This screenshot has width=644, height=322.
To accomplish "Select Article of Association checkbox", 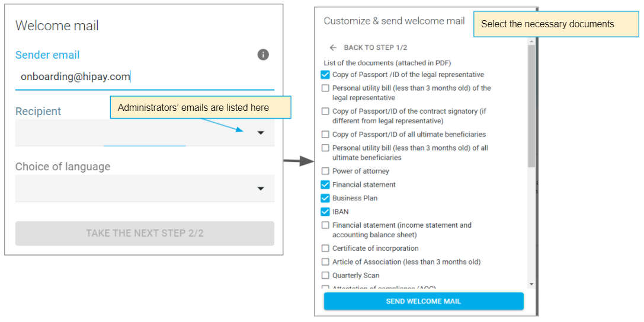I will 325,262.
